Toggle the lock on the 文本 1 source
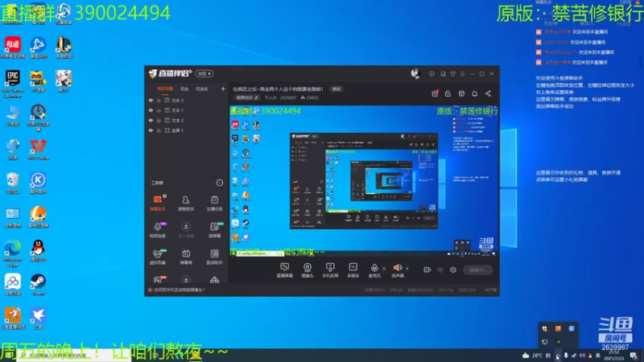This screenshot has width=644, height=362. point(159,110)
